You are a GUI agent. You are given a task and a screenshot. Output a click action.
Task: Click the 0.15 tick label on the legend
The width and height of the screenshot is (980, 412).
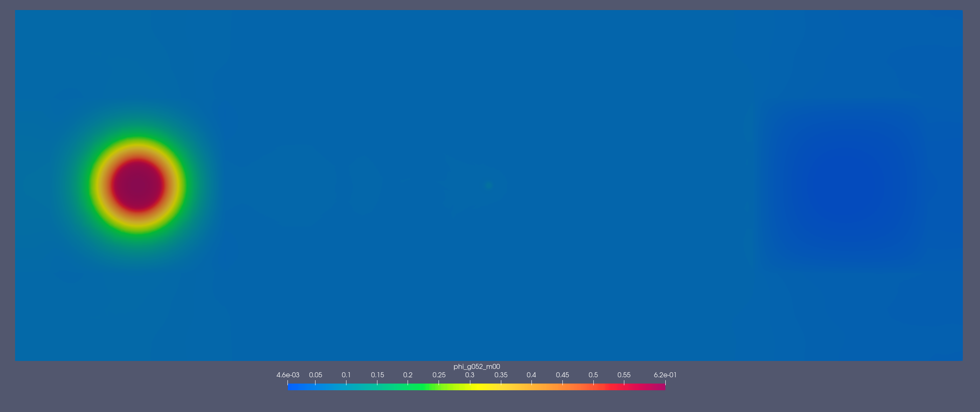[x=377, y=375]
